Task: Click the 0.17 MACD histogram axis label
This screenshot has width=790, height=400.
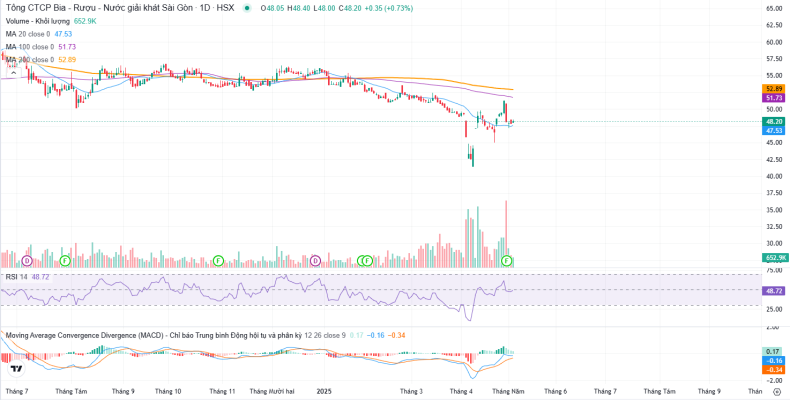Action: (773, 351)
